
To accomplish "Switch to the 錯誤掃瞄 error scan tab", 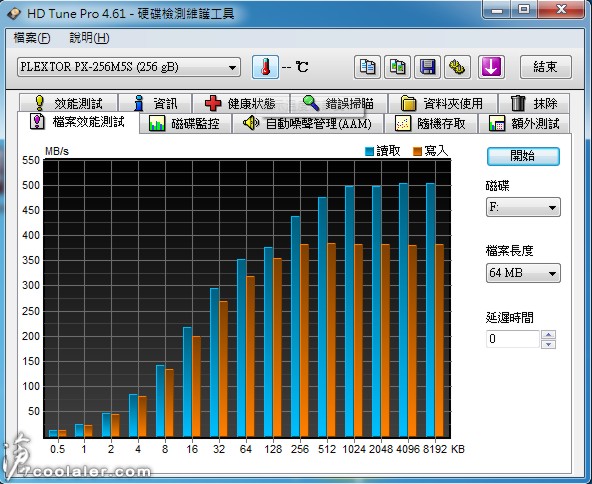I will coord(338,103).
